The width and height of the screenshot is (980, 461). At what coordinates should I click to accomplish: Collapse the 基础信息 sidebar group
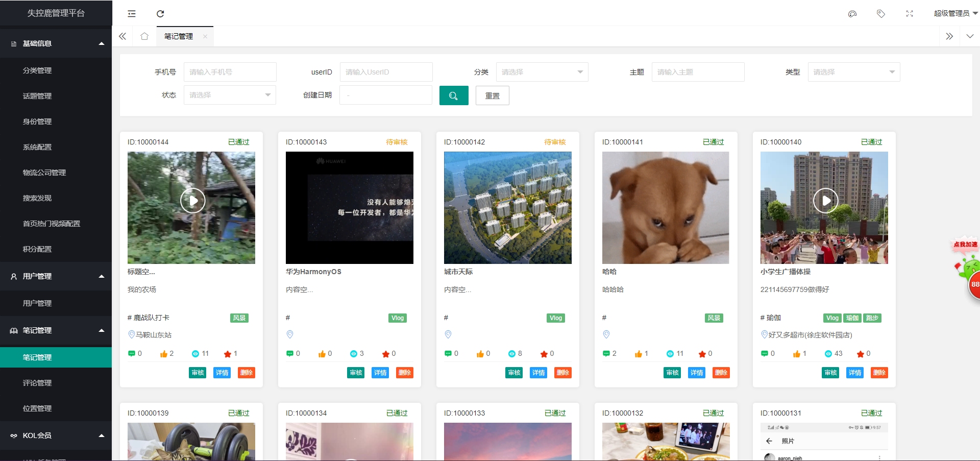point(56,43)
